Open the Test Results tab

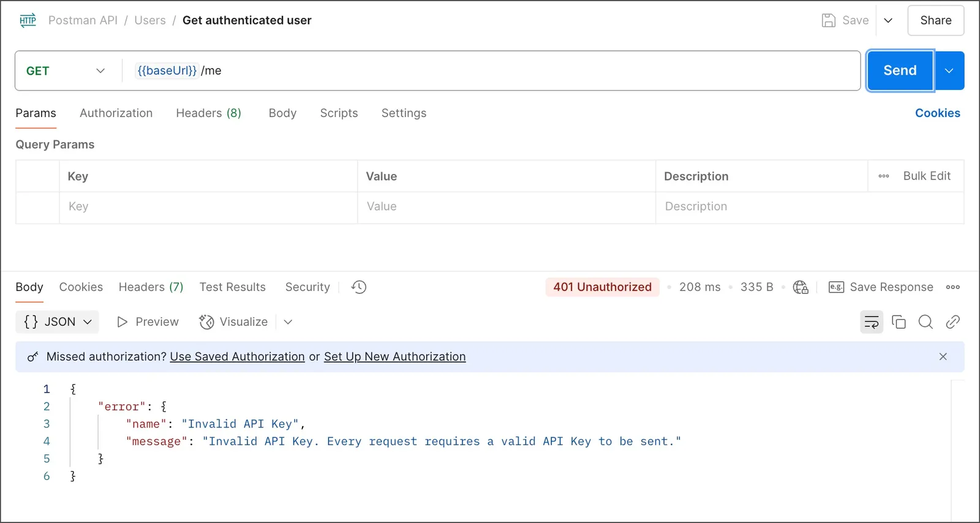(233, 287)
